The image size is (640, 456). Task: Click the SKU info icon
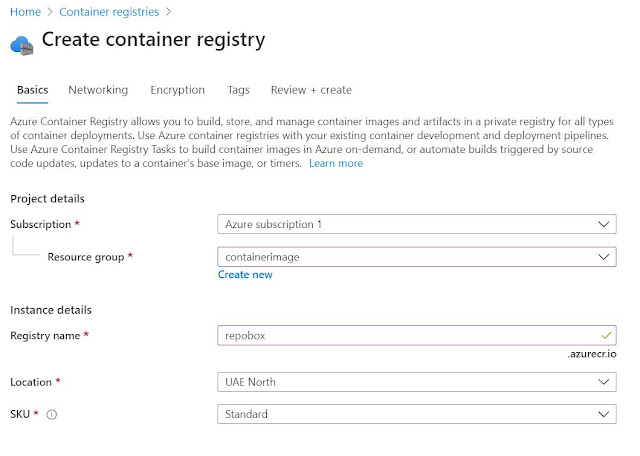pos(51,415)
